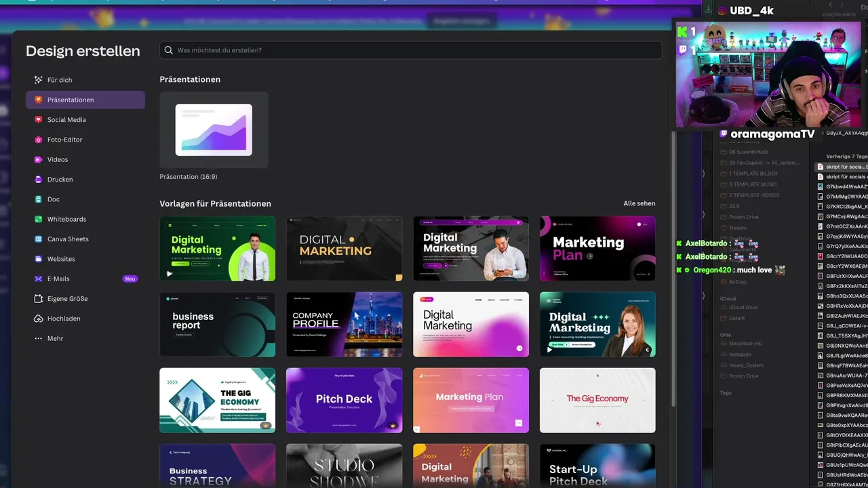868x488 pixels.
Task: Open the dark DIGITAL MARKETING gold template
Action: click(x=344, y=248)
